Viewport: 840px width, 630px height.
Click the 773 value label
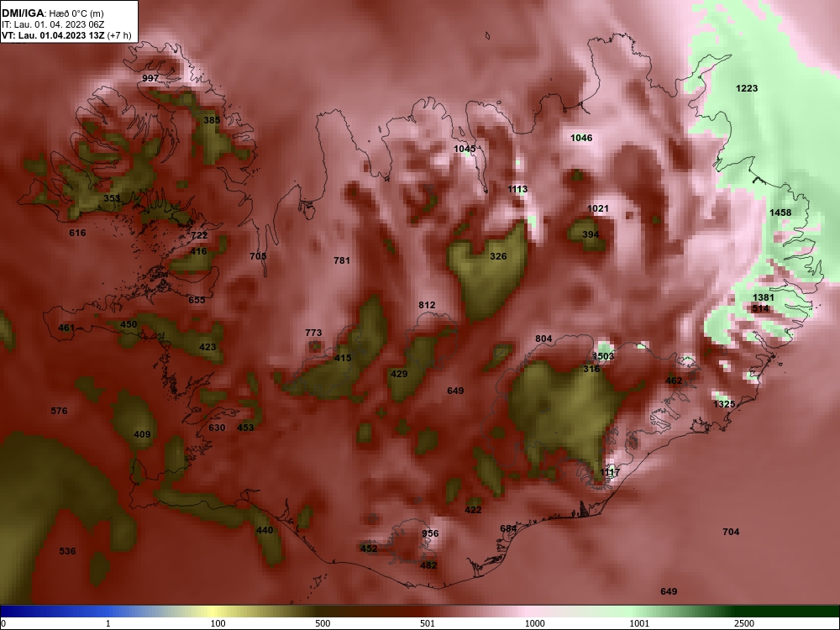(313, 333)
